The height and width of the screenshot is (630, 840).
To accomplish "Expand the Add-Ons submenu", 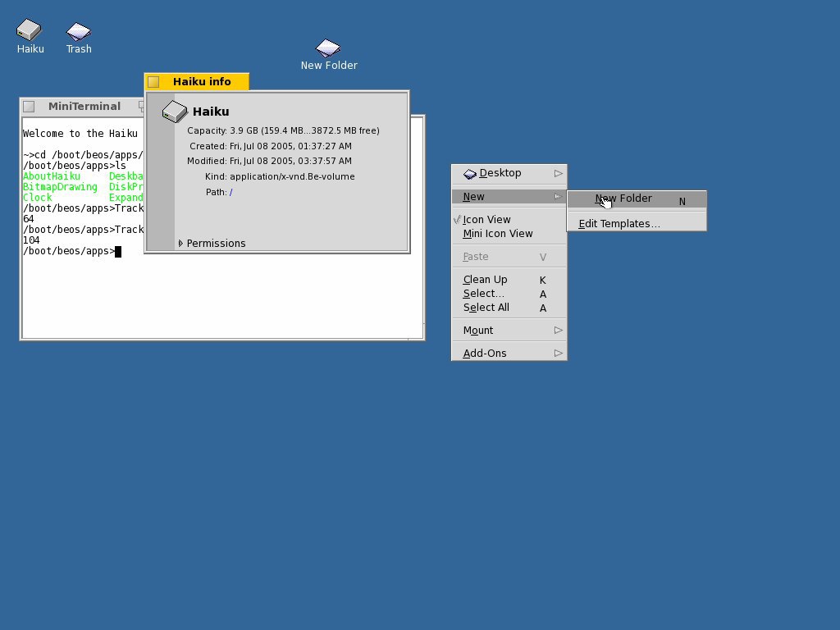I will [x=509, y=353].
